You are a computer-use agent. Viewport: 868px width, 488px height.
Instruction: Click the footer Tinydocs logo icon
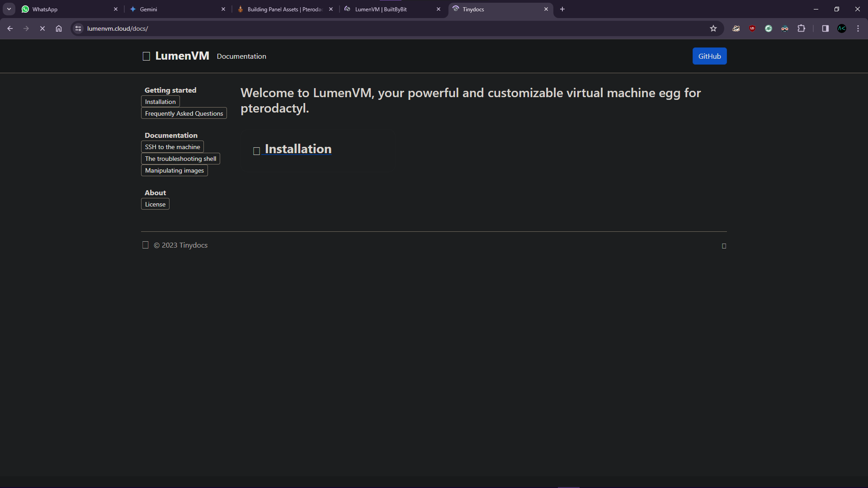point(146,245)
